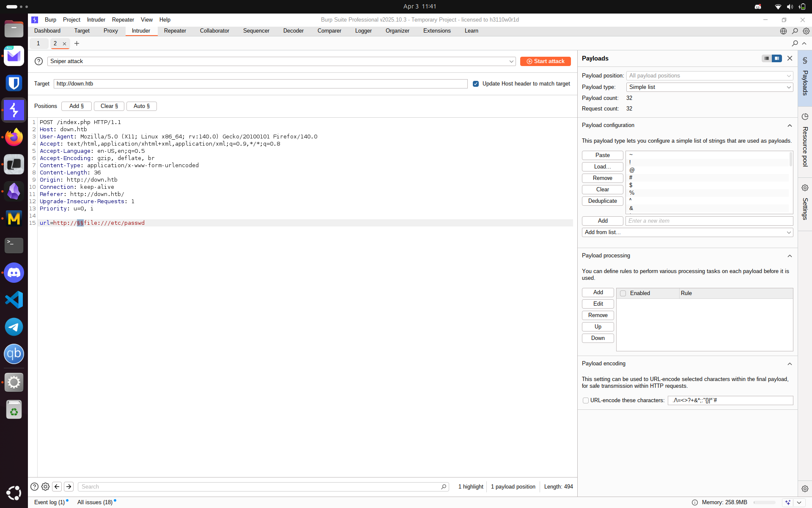Launch Discord from the dock
This screenshot has height=508, width=812.
tap(14, 273)
